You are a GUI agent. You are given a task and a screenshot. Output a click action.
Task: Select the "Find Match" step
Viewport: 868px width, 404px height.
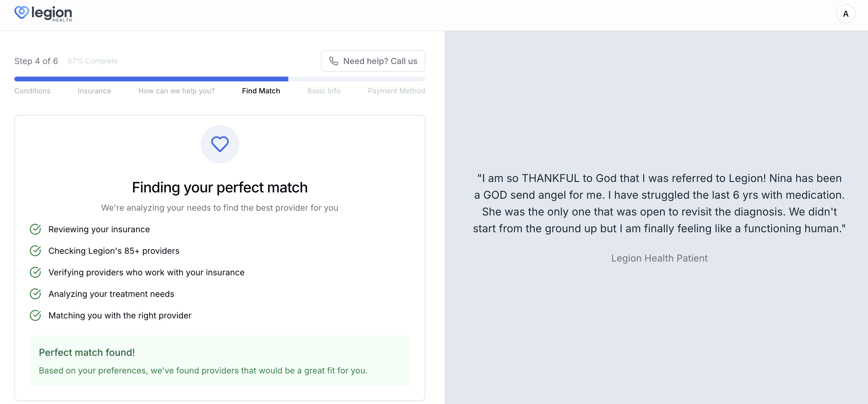coord(261,91)
